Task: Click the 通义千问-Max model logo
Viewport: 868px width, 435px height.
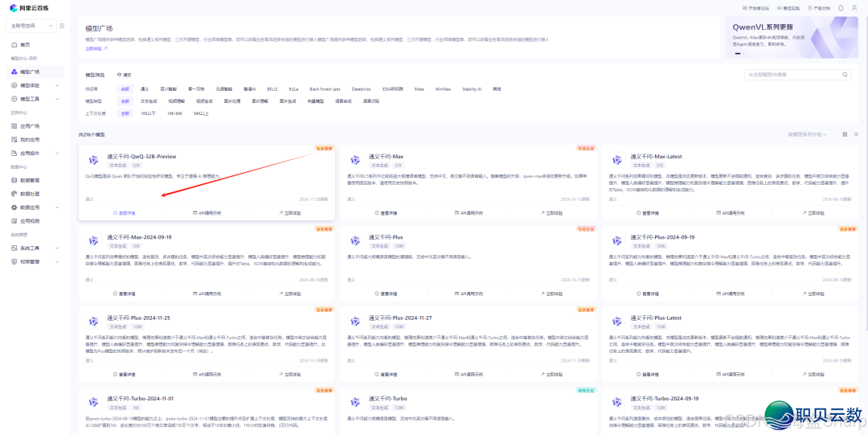Action: coord(355,160)
